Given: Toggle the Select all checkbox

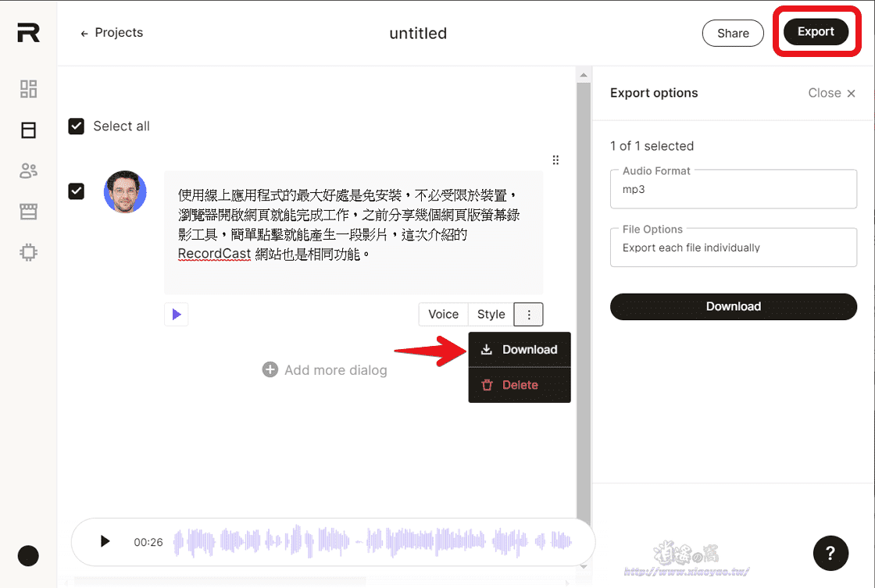Looking at the screenshot, I should (x=76, y=126).
